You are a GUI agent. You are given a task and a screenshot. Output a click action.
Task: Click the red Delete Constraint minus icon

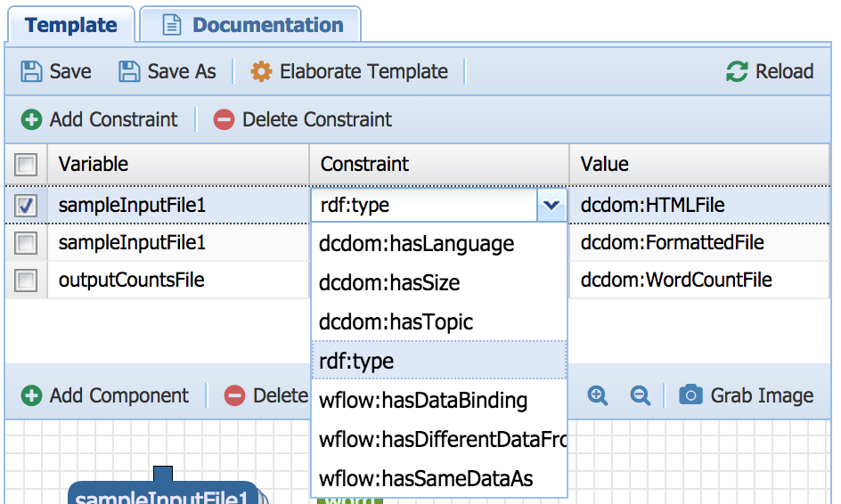225,119
